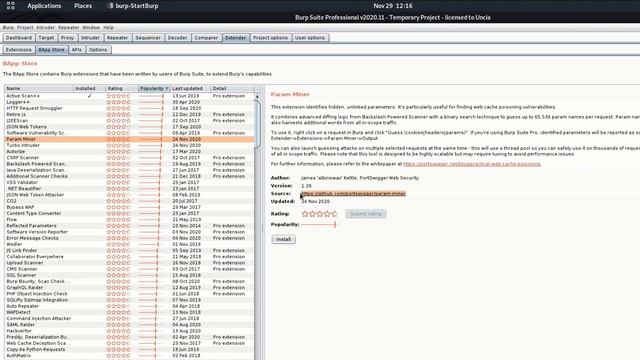Image resolution: width=640 pixels, height=360 pixels.
Task: Open the Applications menu
Action: pyautogui.click(x=44, y=6)
